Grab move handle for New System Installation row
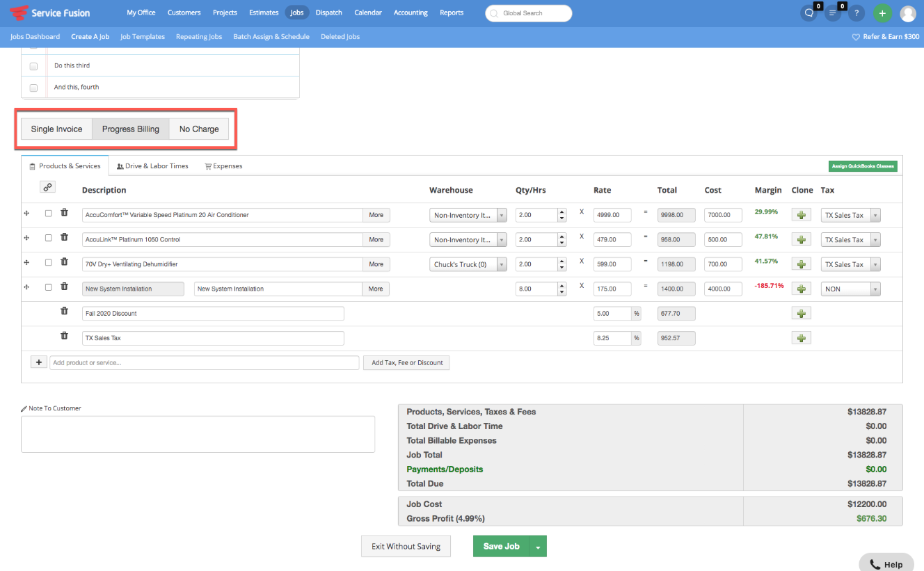 (26, 287)
